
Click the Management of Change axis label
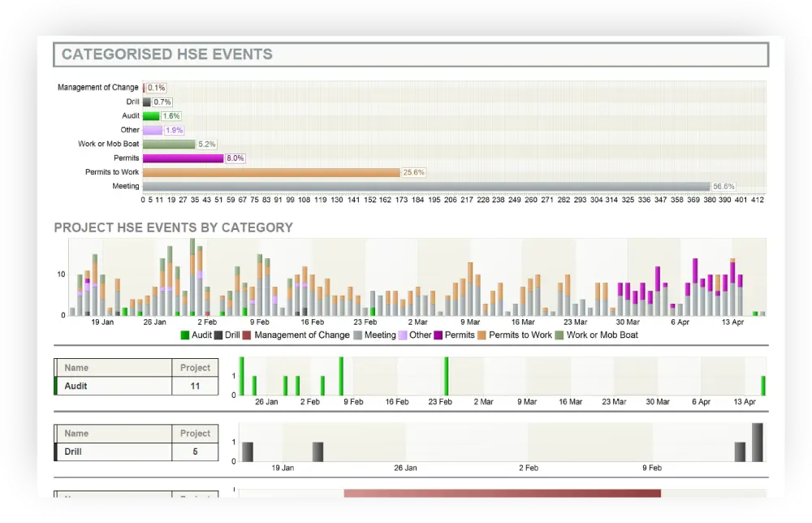[98, 88]
